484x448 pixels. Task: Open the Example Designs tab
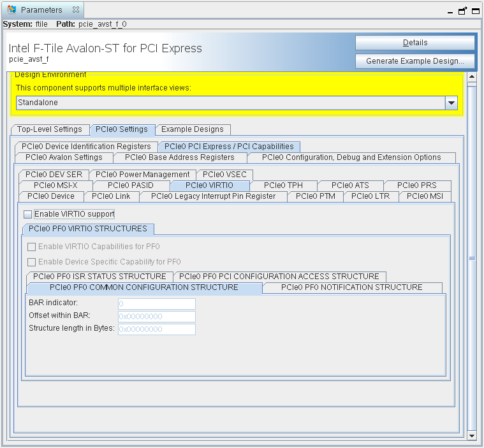pos(193,129)
